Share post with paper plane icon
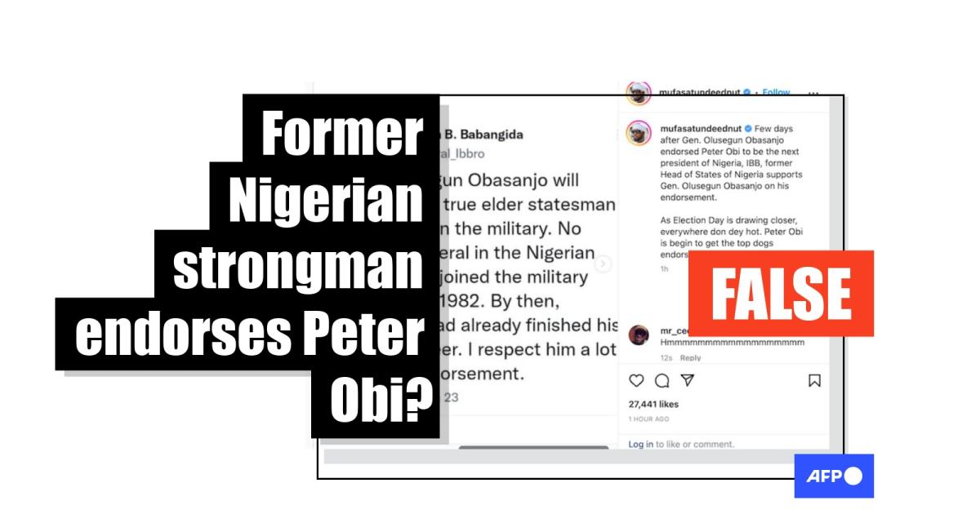This screenshot has height=514, width=980. point(688,381)
